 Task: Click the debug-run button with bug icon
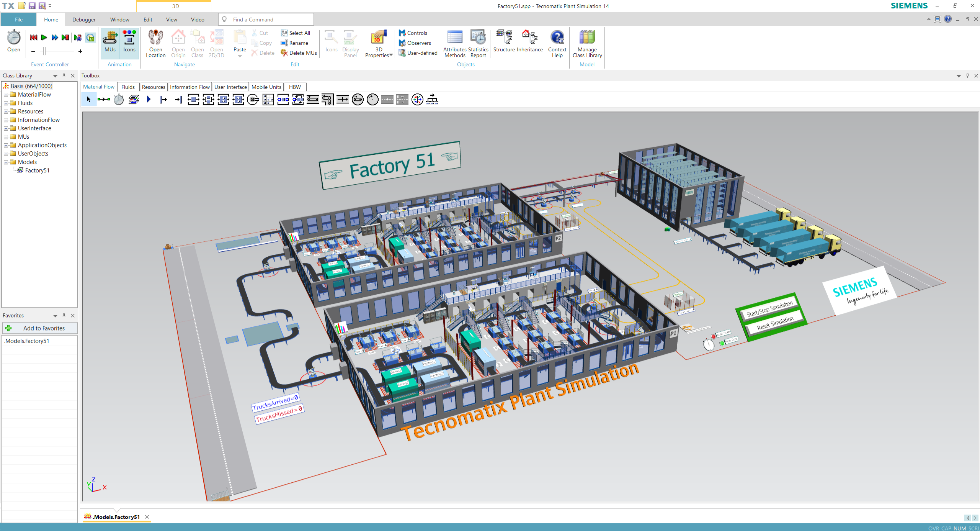[x=77, y=38]
